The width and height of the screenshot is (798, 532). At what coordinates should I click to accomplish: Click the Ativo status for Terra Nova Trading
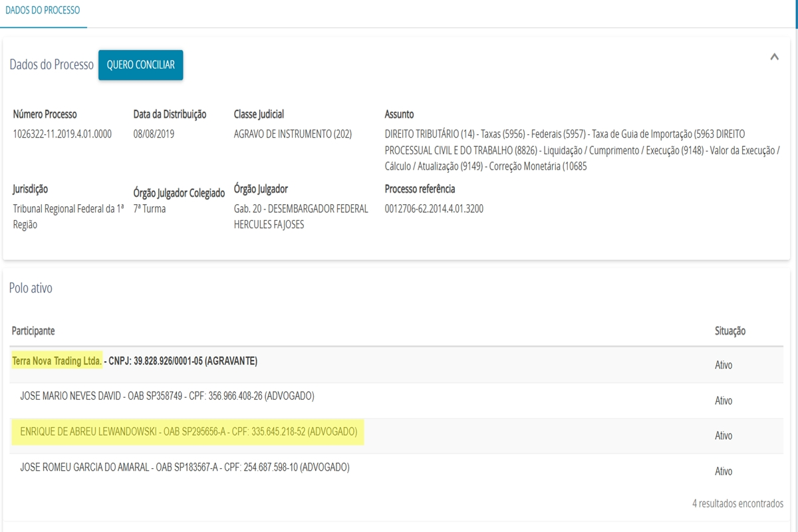click(x=723, y=365)
